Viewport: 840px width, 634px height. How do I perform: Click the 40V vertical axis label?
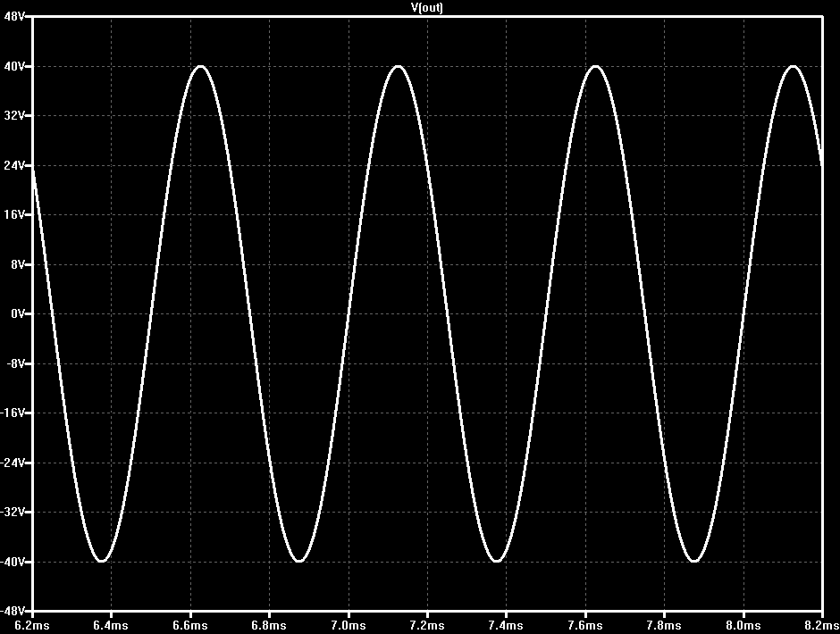point(14,66)
